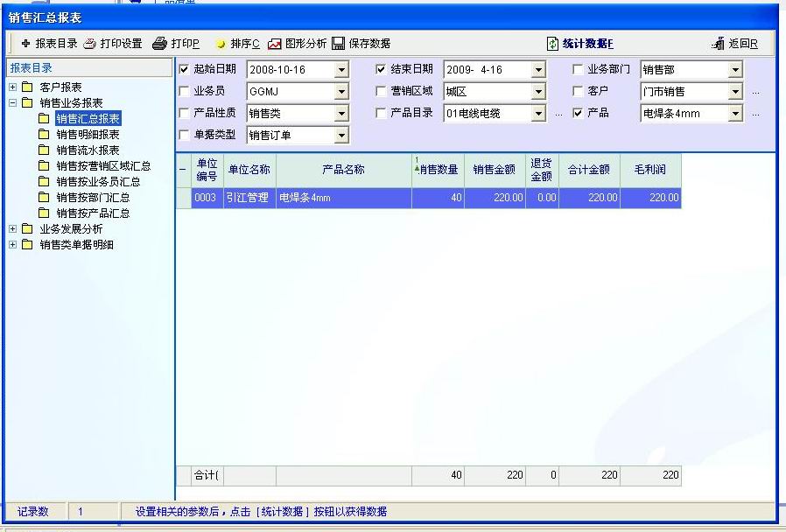Click the 返回R return icon
The image size is (786, 532).
coord(719,44)
